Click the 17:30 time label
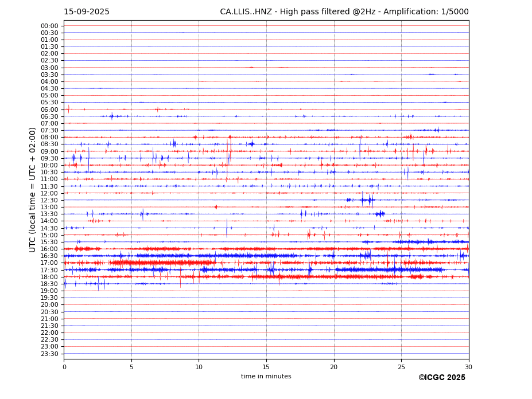This screenshot has width=532, height=399. click(x=49, y=270)
